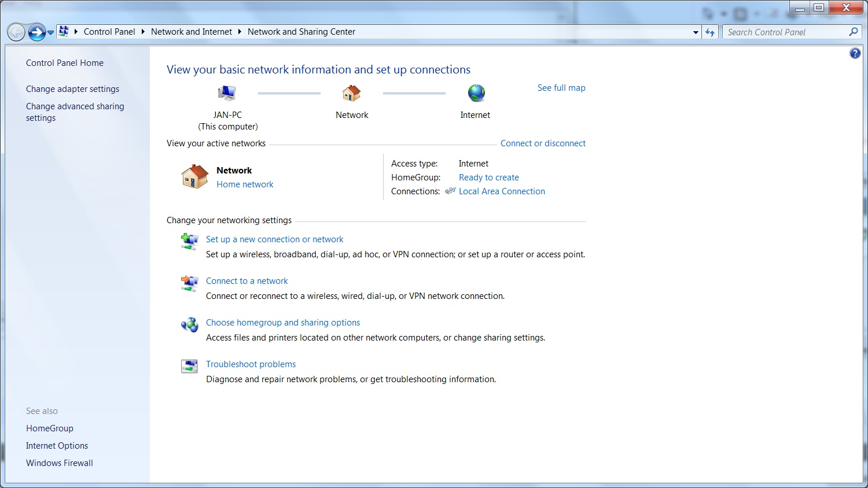Minimize the Control Panel window

(800, 8)
